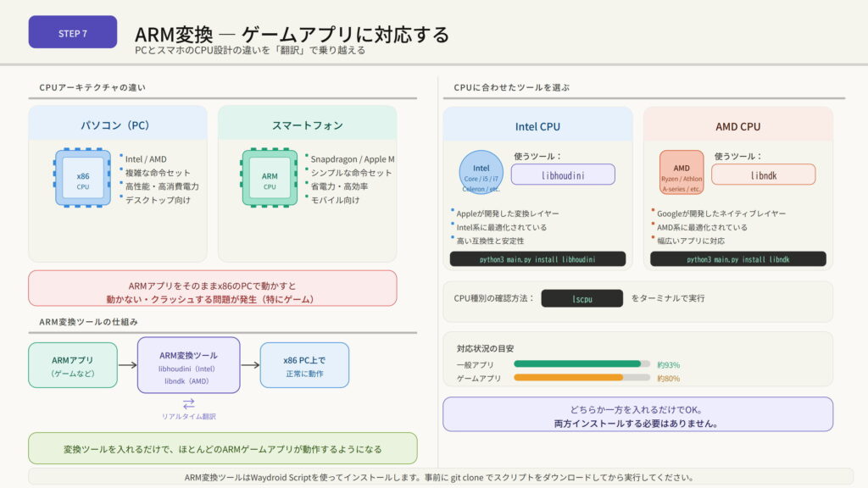This screenshot has width=868, height=488.
Task: Click the arrow pointing to x86 PC上で box
Action: 250,365
